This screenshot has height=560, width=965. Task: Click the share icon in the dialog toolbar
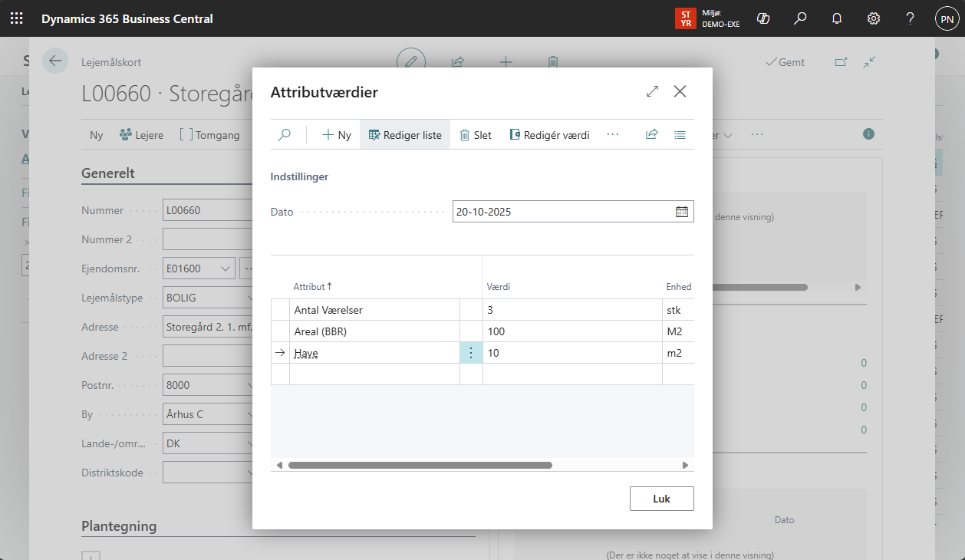tap(651, 135)
